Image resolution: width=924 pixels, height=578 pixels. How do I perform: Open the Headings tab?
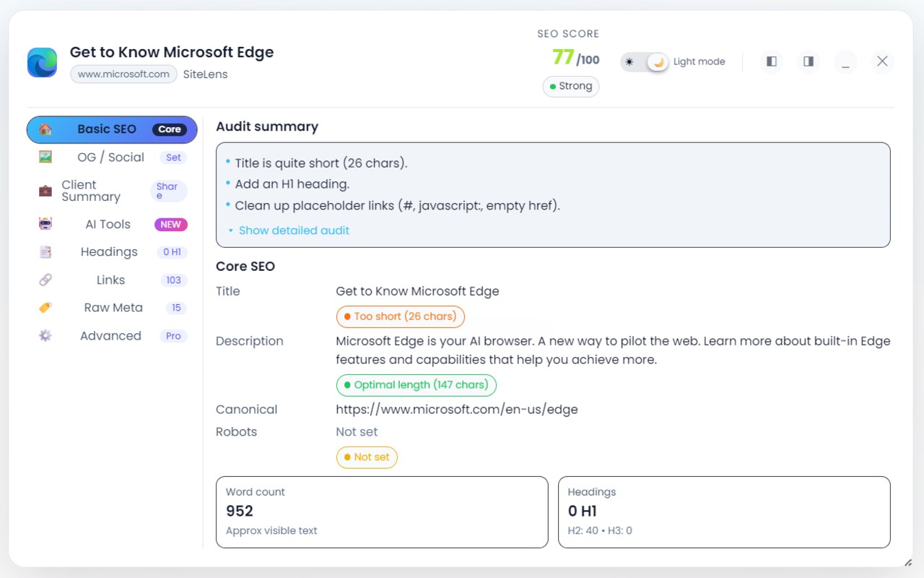click(x=110, y=252)
